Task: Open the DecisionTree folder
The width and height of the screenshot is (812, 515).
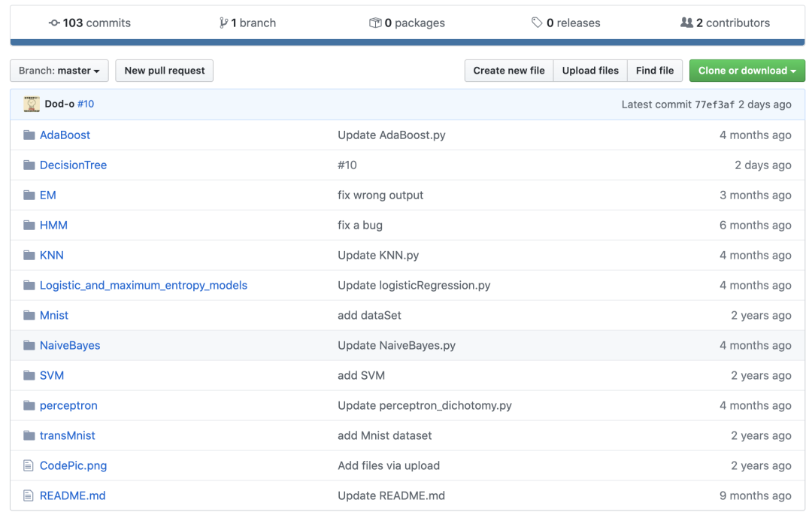Action: click(73, 165)
